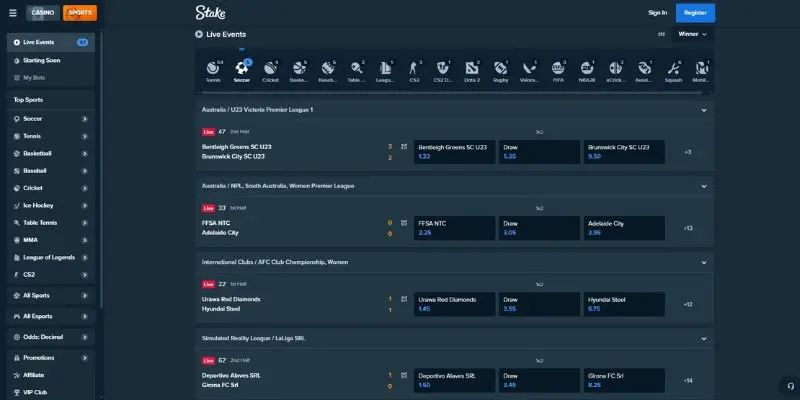Choose eCricket icon in sports carousel
Screen dimensions: 800x400
[x=616, y=68]
